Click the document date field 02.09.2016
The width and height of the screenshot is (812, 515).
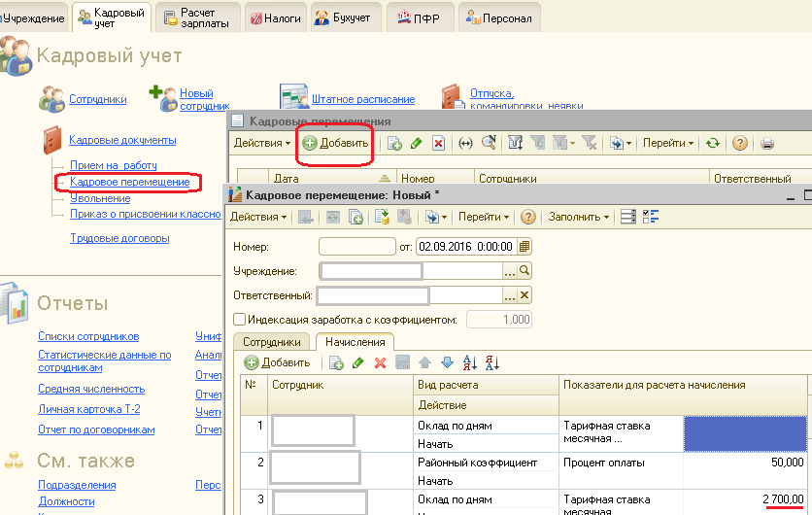coord(466,247)
